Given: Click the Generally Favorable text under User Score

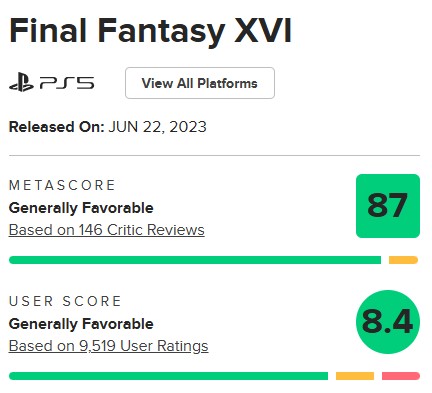Looking at the screenshot, I should (x=81, y=324).
